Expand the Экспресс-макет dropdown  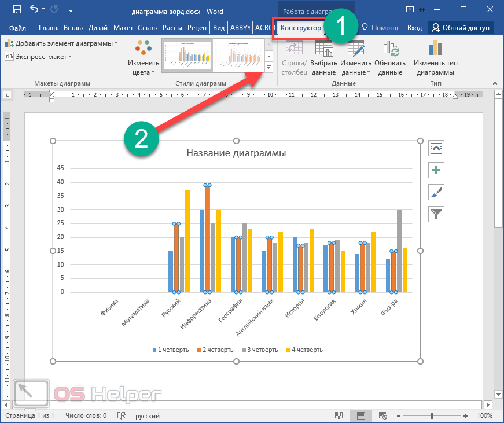(38, 57)
